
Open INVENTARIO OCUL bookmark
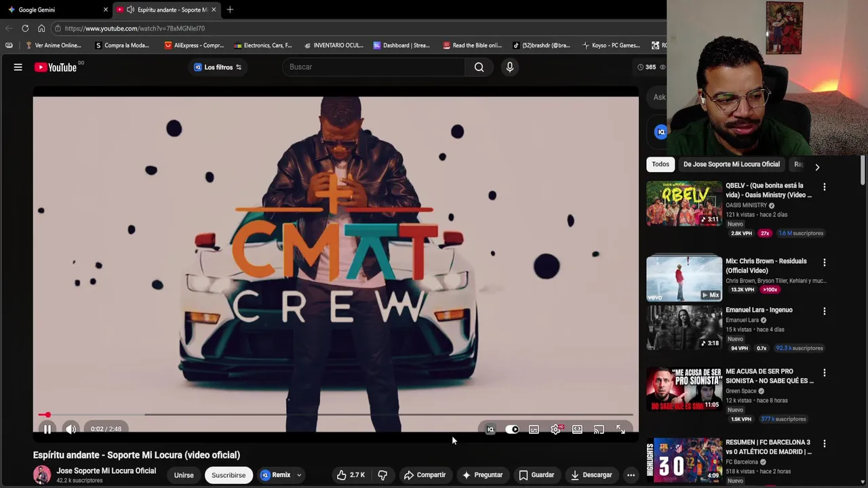[x=334, y=45]
